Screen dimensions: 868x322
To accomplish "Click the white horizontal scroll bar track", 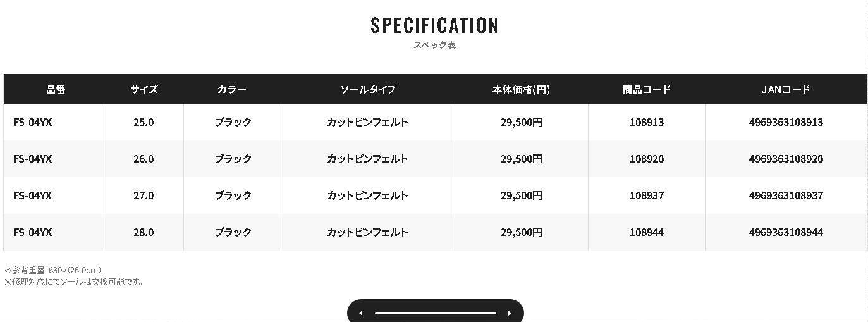I will click(x=435, y=313).
